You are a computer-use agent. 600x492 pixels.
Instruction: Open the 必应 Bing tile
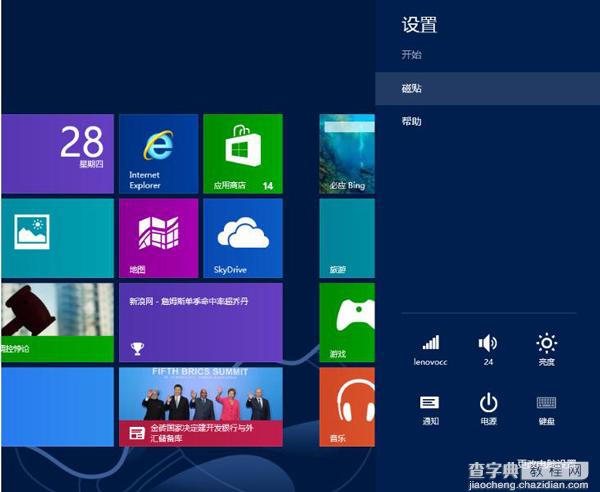coord(347,154)
